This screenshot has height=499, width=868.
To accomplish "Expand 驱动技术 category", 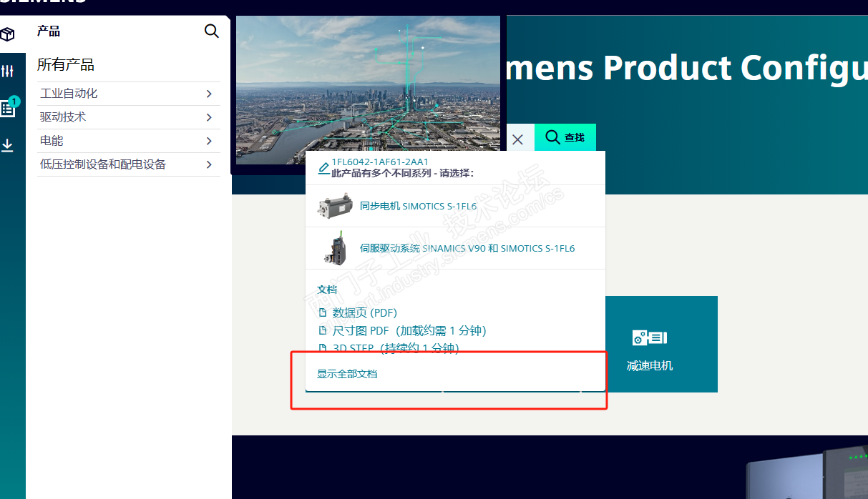I will 129,117.
